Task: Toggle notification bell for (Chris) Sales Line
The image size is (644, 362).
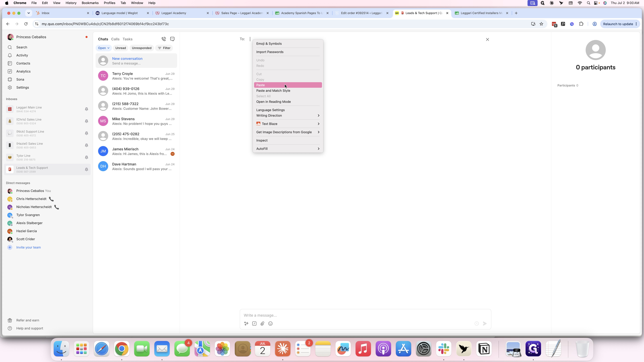Action: 86,121
